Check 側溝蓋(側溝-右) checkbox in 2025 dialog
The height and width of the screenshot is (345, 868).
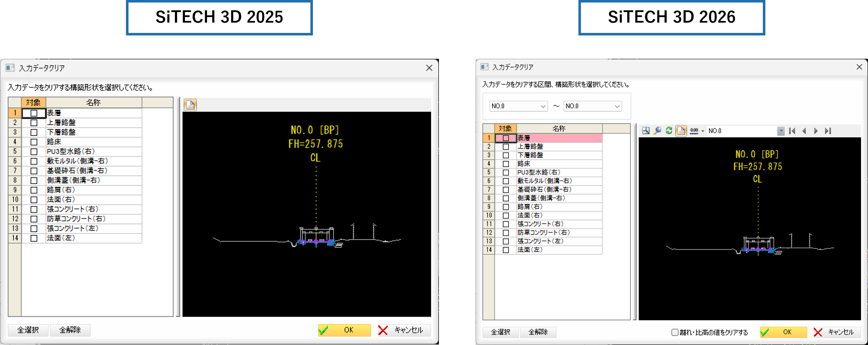tap(34, 180)
